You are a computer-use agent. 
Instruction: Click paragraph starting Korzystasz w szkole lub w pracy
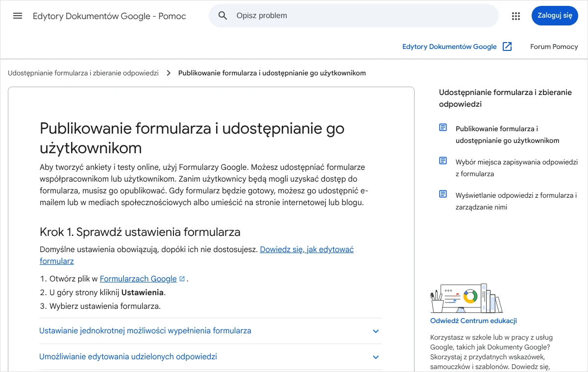(x=492, y=351)
